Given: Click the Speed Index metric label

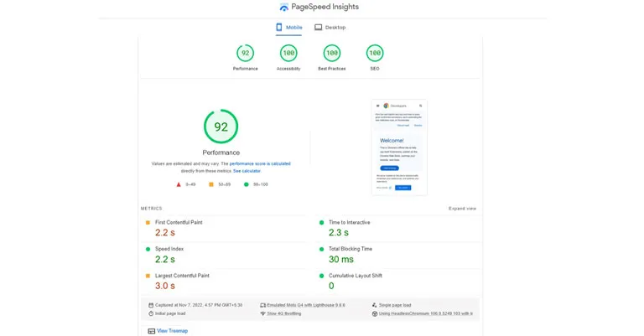Looking at the screenshot, I should click(x=169, y=249).
